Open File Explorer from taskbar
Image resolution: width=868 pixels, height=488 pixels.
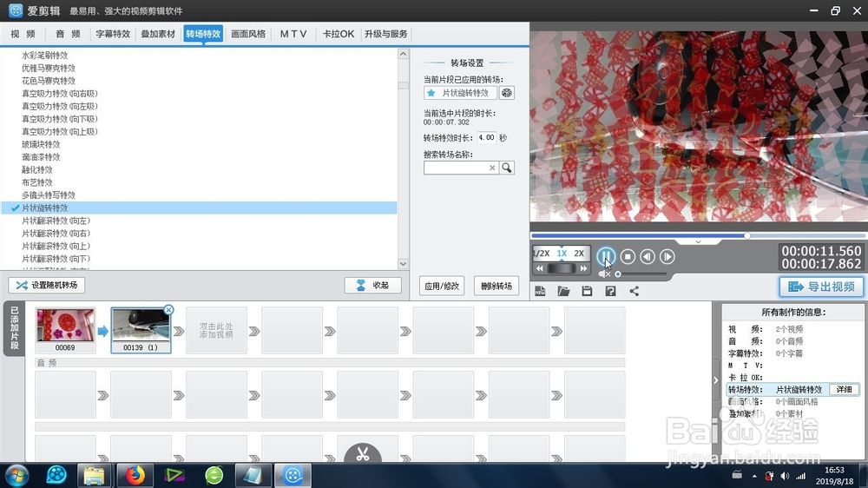click(x=94, y=475)
